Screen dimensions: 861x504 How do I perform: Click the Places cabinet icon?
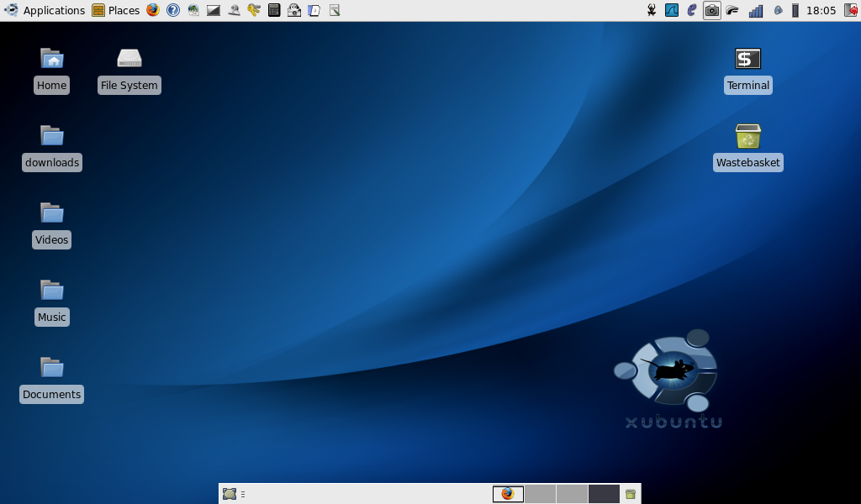(98, 10)
